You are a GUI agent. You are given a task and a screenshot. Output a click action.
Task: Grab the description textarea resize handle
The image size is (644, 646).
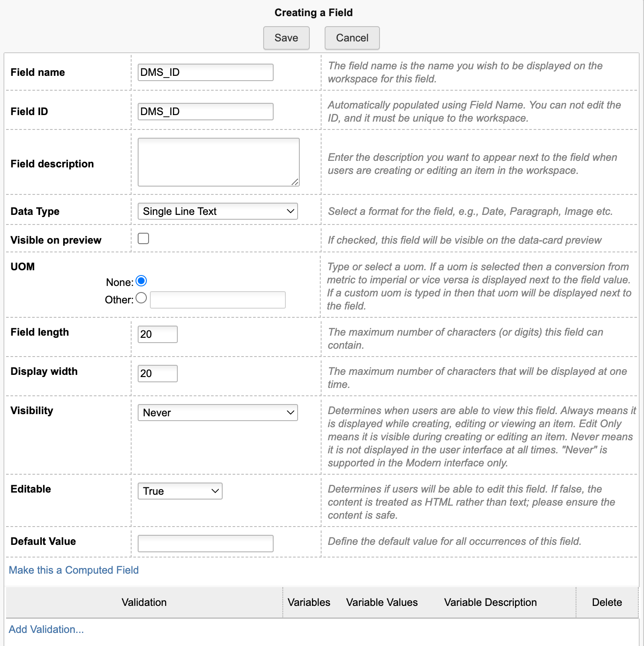click(x=295, y=182)
